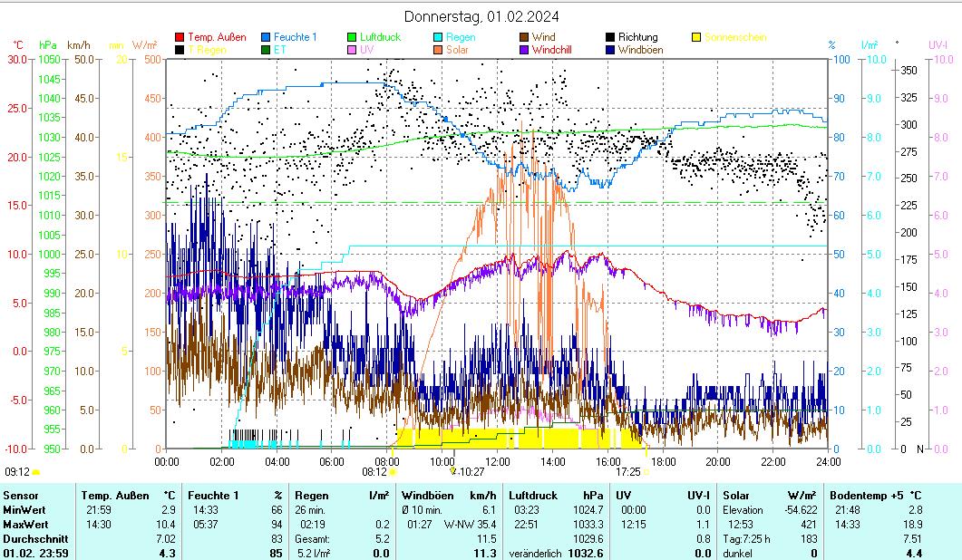Click the pink UV legend swatch
This screenshot has height=560, width=962.
point(352,51)
